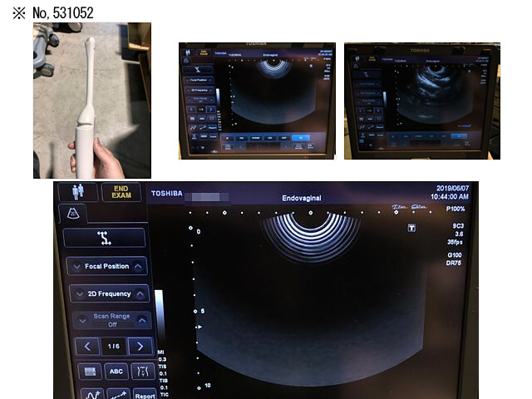
Task: Select the trace measurement icon
Action: (x=92, y=394)
